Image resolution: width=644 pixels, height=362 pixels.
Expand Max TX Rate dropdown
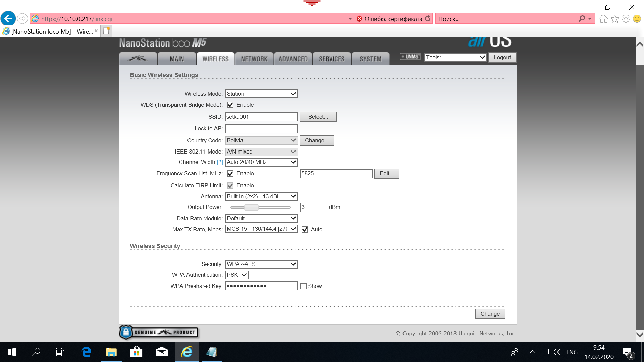pos(261,229)
